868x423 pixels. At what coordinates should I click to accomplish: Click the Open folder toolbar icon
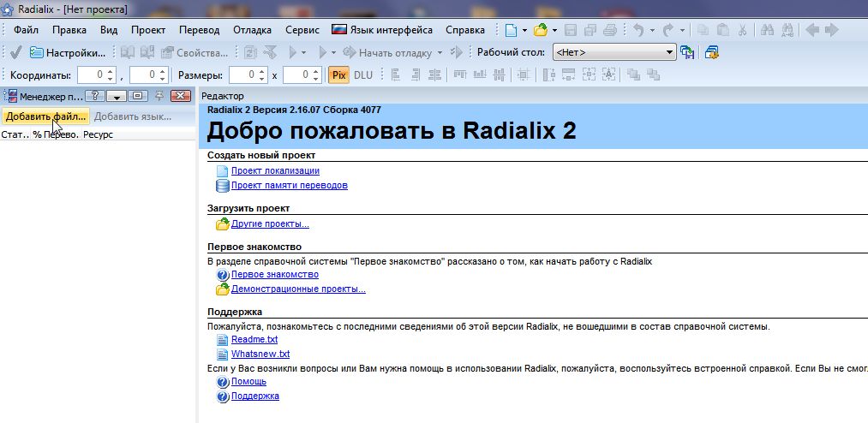[540, 30]
